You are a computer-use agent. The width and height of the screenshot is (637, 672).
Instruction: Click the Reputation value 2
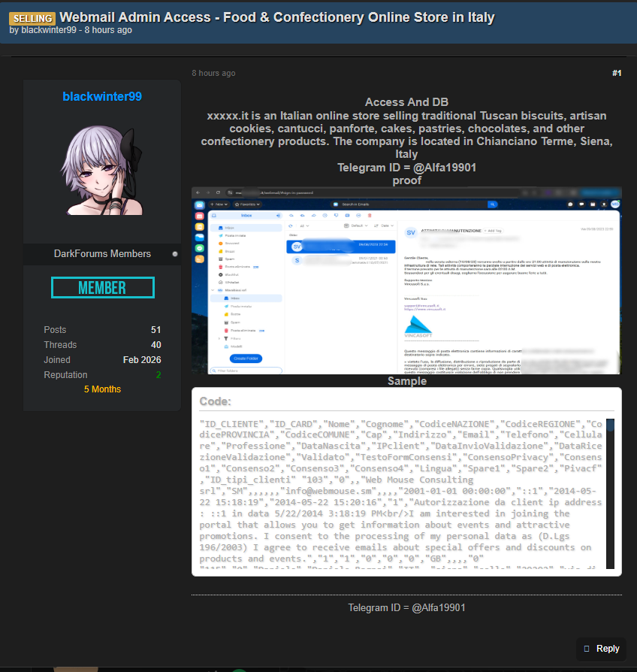[158, 375]
